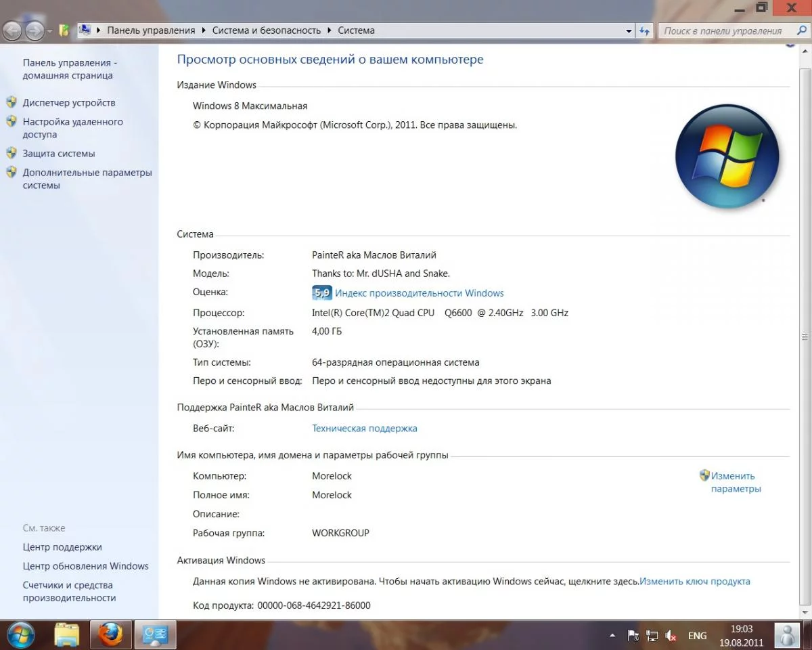Click shield icon beside 'Диспетчер устройств'
Image resolution: width=812 pixels, height=650 pixels.
[x=12, y=102]
